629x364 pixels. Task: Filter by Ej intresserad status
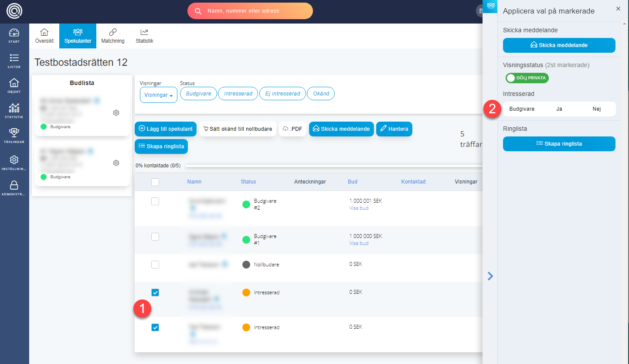282,94
